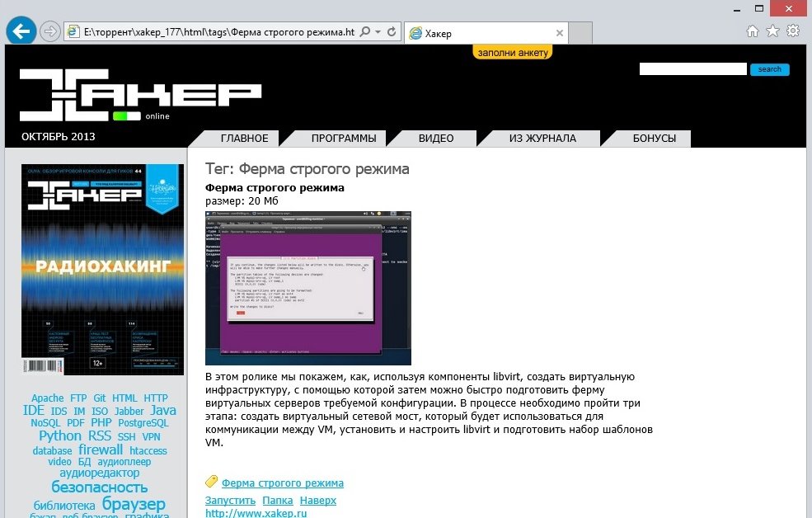Open the http://www.xakep.ru link
This screenshot has height=518, width=812.
(256, 513)
